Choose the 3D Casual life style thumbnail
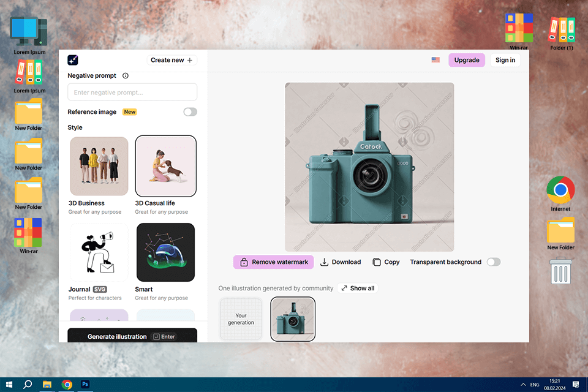Viewport: 588px width, 392px height. click(x=166, y=166)
